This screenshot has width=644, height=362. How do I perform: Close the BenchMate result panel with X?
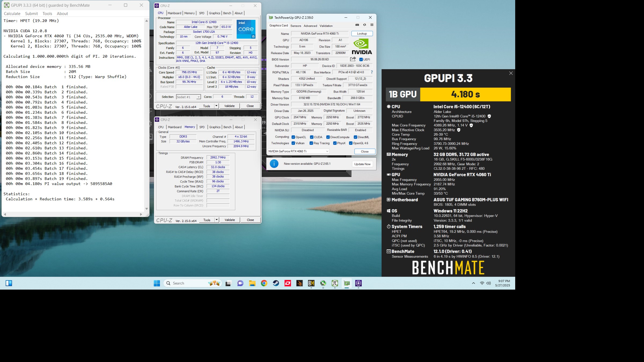(511, 73)
